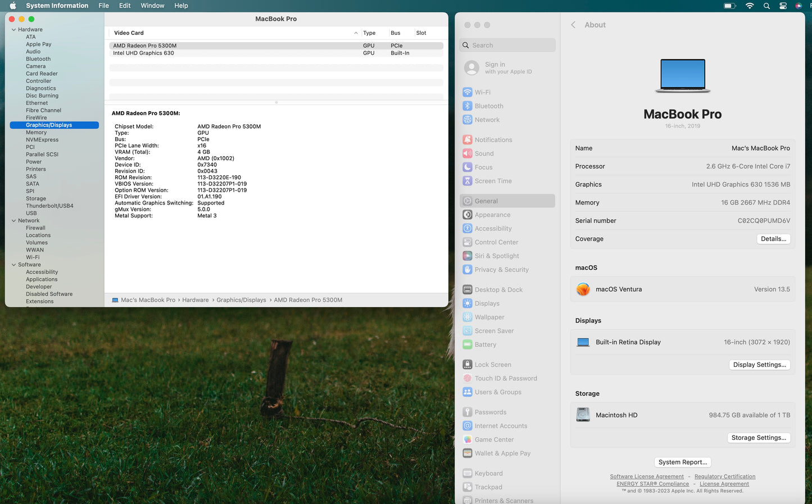Open the Window menu
This screenshot has width=812, height=504.
coord(152,6)
